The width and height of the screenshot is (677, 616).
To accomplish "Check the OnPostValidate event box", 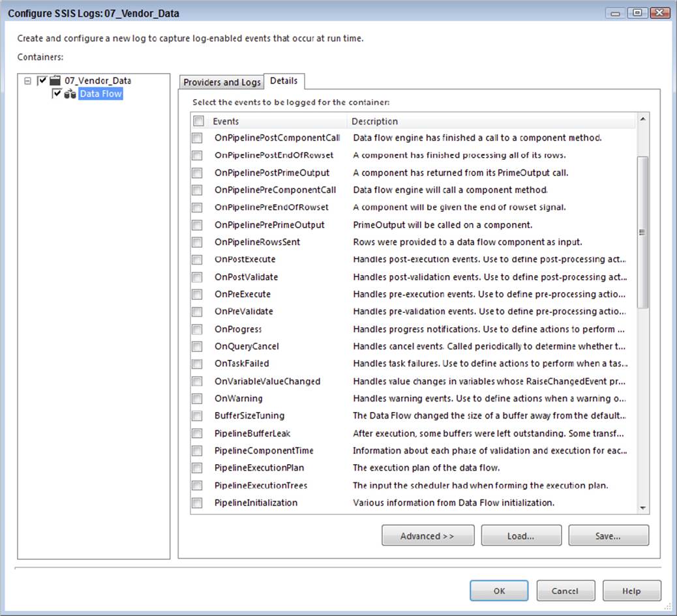I will [198, 277].
